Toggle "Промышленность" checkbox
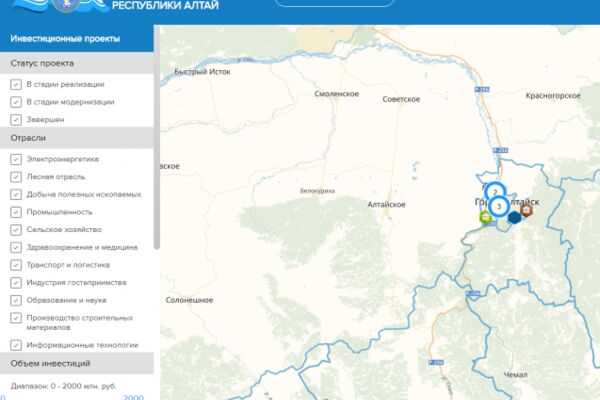 (x=16, y=212)
